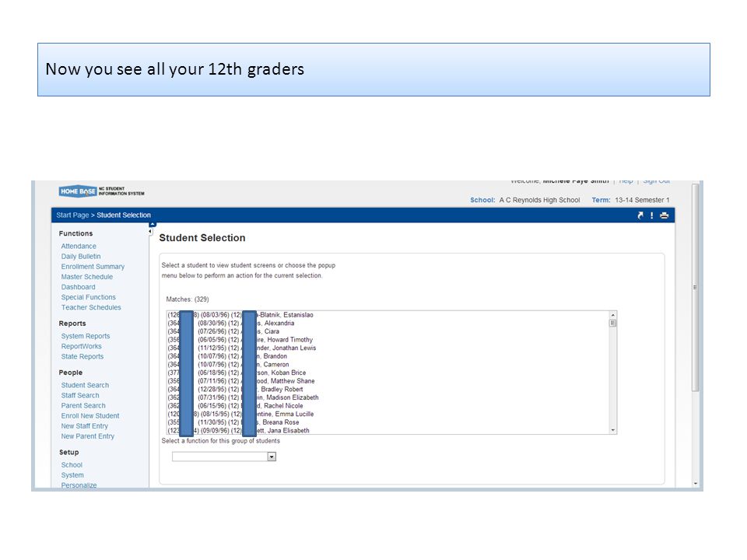Click New Parent Entry
The height and width of the screenshot is (560, 747).
[x=88, y=436]
